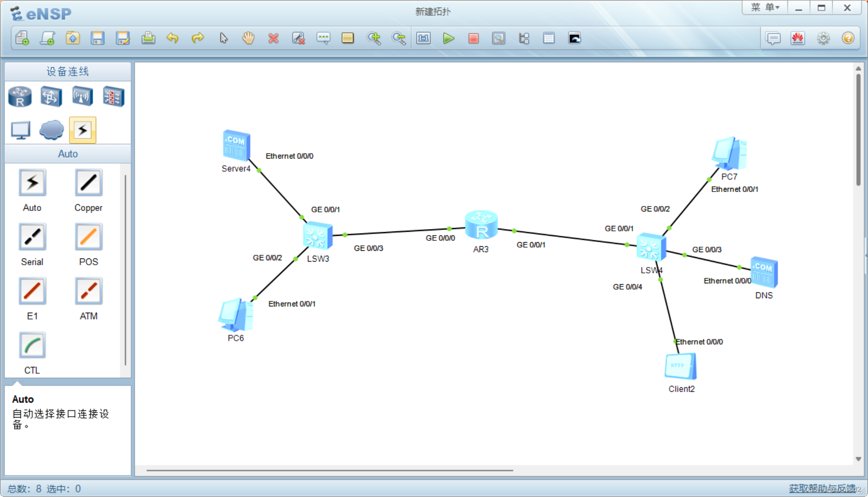The image size is (868, 497).
Task: Select the Switch device category icon
Action: coord(51,97)
